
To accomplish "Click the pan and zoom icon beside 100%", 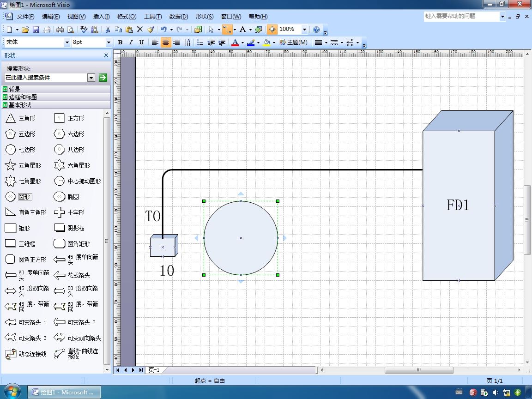I will tap(272, 30).
